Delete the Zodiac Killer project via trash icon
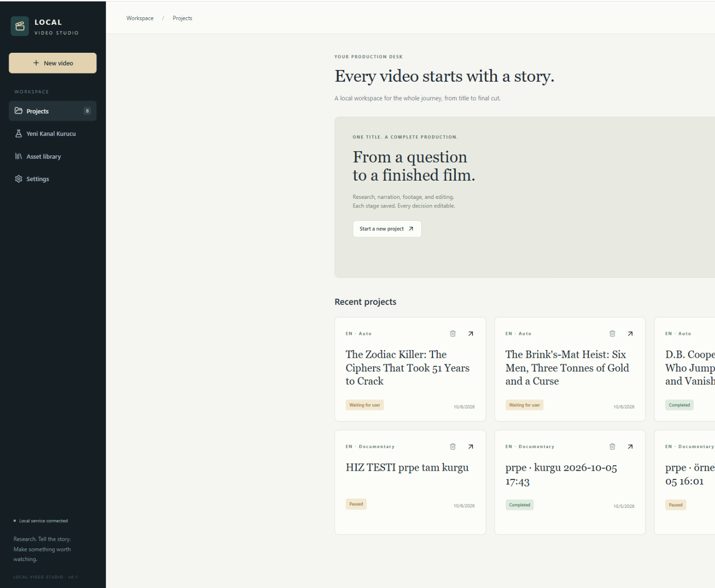The image size is (715, 588). point(453,334)
